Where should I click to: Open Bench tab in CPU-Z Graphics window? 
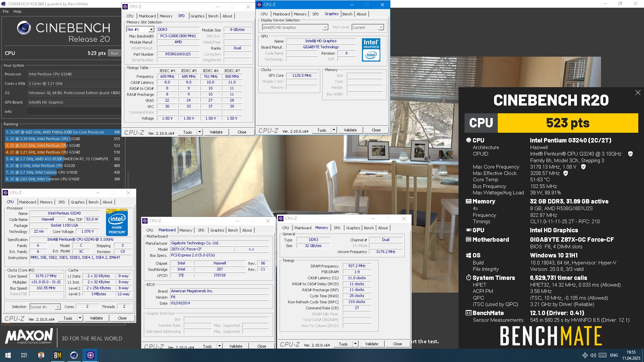347,14
